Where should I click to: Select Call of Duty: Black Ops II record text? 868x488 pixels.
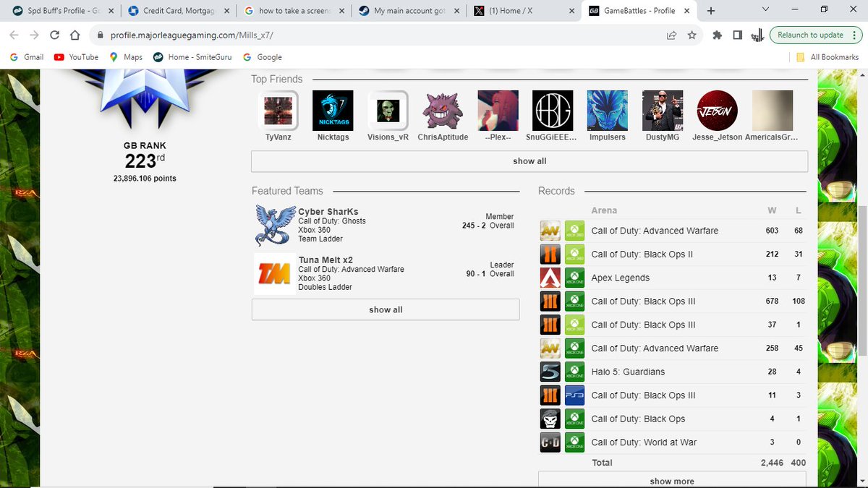point(643,254)
